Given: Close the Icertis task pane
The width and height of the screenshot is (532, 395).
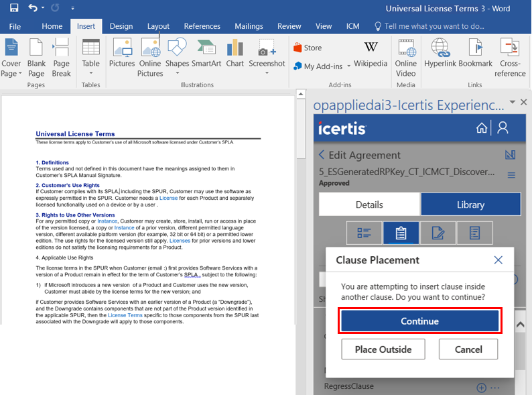Looking at the screenshot, I should [523, 102].
